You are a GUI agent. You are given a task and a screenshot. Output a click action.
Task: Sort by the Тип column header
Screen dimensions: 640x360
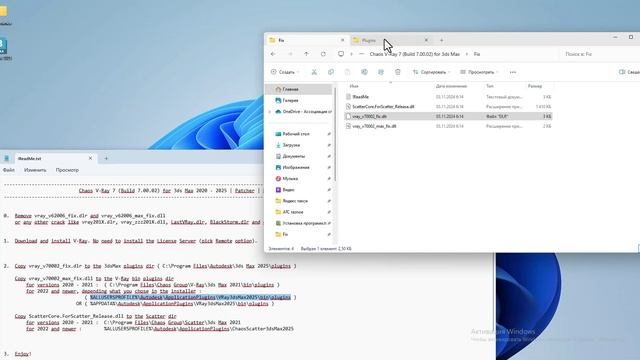tap(489, 86)
